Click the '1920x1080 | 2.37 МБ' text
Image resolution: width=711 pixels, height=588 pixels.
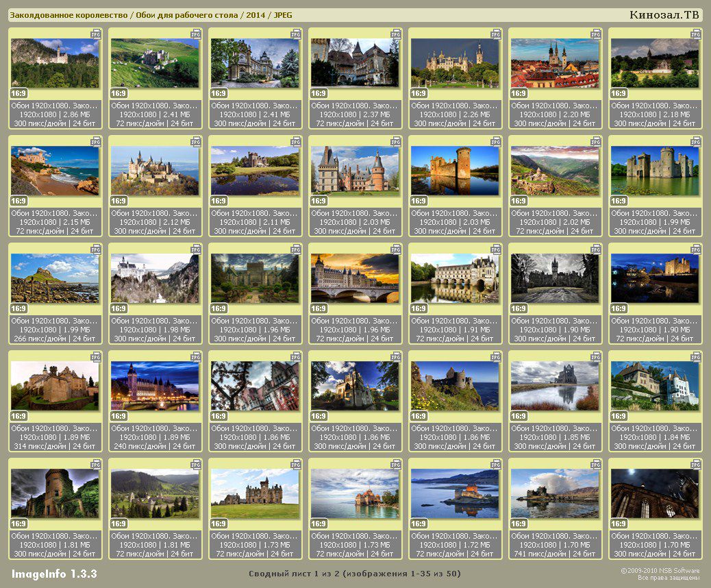coord(355,114)
